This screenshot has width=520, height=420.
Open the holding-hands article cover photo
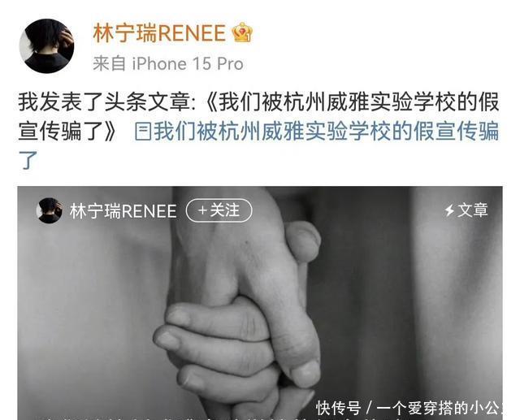click(x=260, y=303)
